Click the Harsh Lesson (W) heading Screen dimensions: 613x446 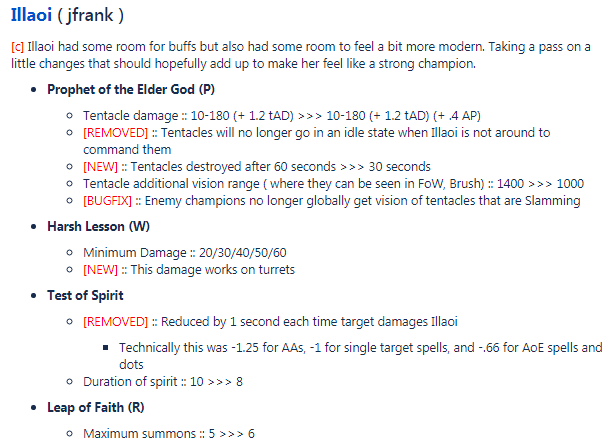tap(98, 226)
